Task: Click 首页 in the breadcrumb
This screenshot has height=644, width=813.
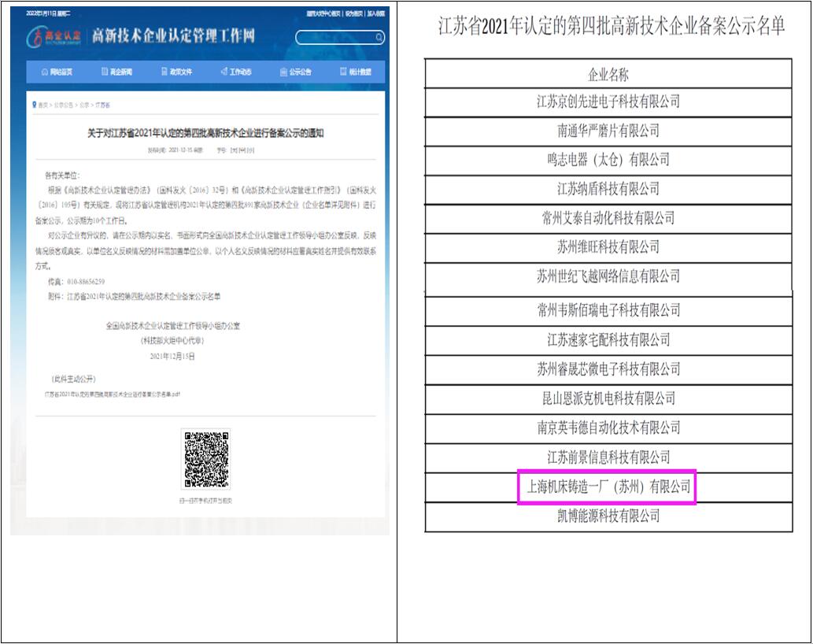Action: click(x=43, y=105)
